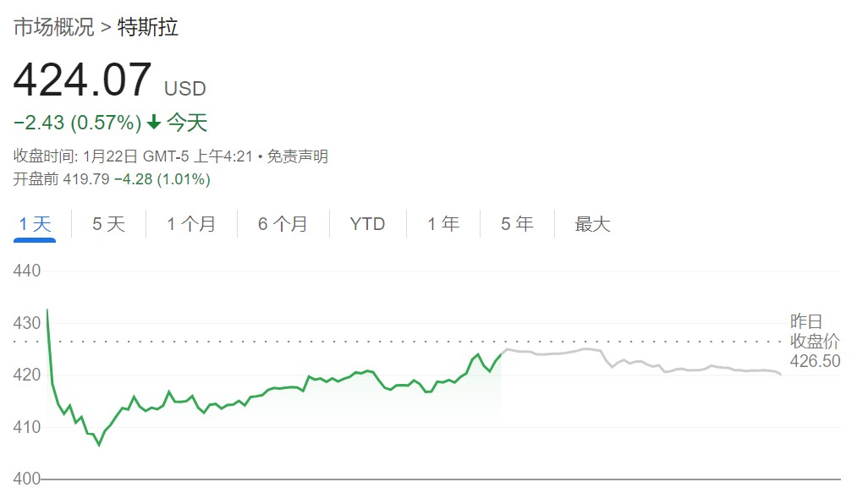Open the 1 个月 chart range

click(191, 224)
